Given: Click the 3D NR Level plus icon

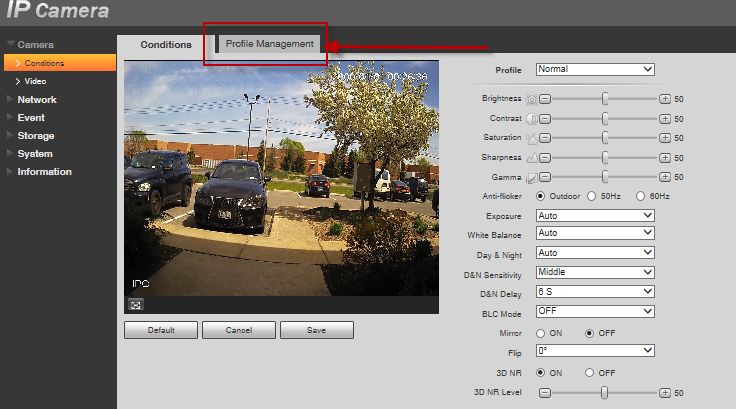Looking at the screenshot, I should pos(665,392).
